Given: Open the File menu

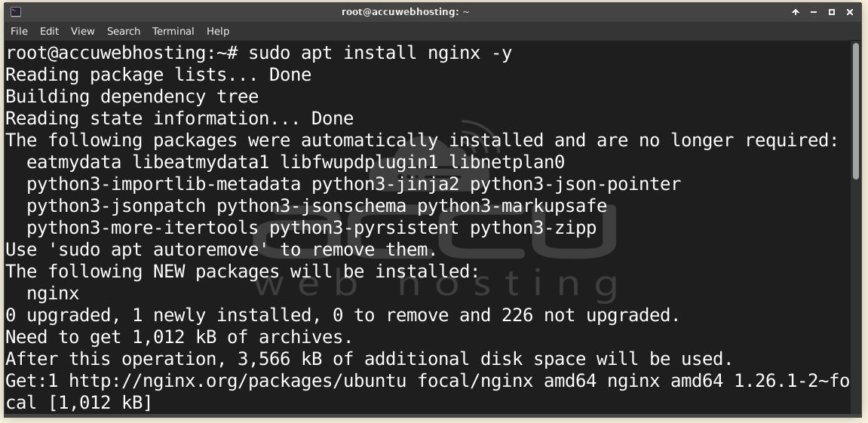Looking at the screenshot, I should pos(19,31).
